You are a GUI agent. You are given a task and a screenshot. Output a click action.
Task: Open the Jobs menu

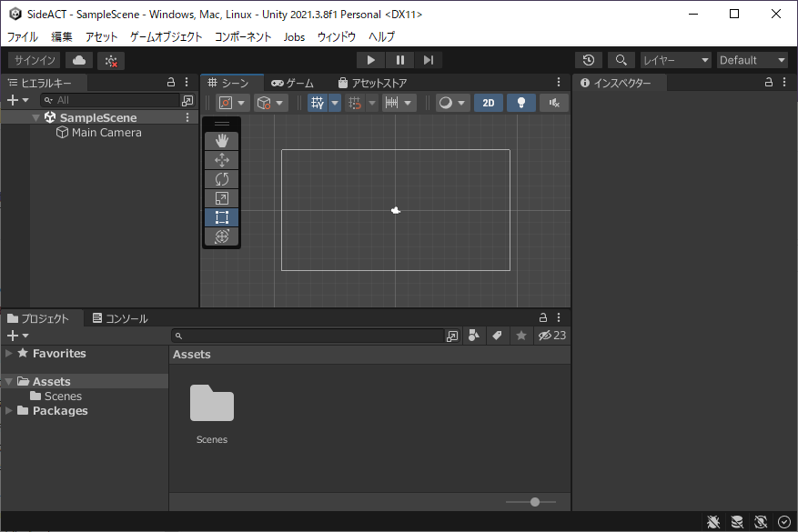294,36
